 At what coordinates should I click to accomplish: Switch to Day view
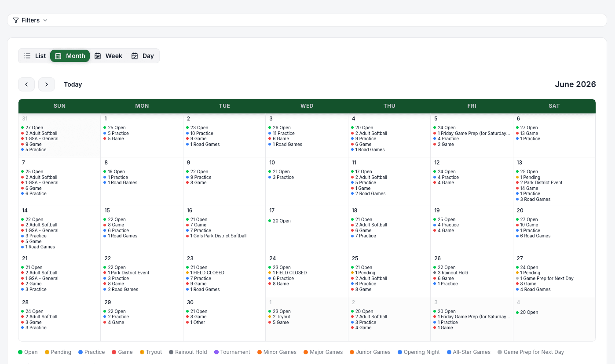pos(143,56)
